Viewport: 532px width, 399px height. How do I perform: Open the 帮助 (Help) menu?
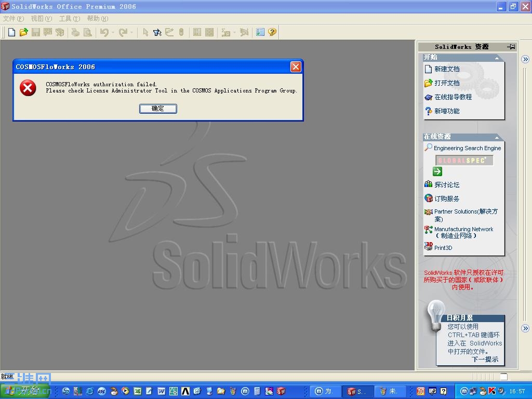tap(97, 18)
